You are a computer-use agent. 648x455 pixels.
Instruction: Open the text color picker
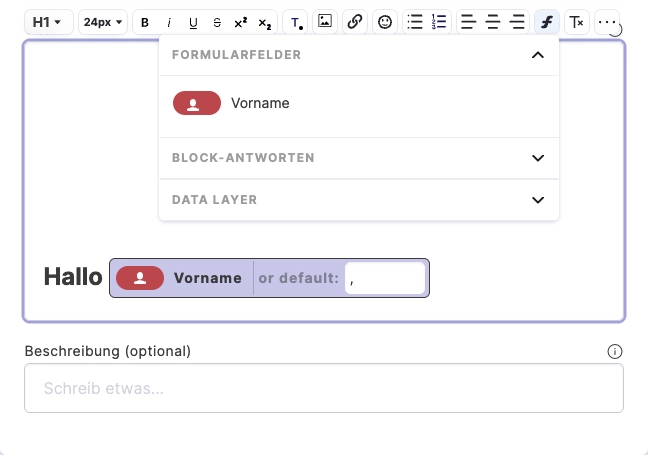pos(296,22)
